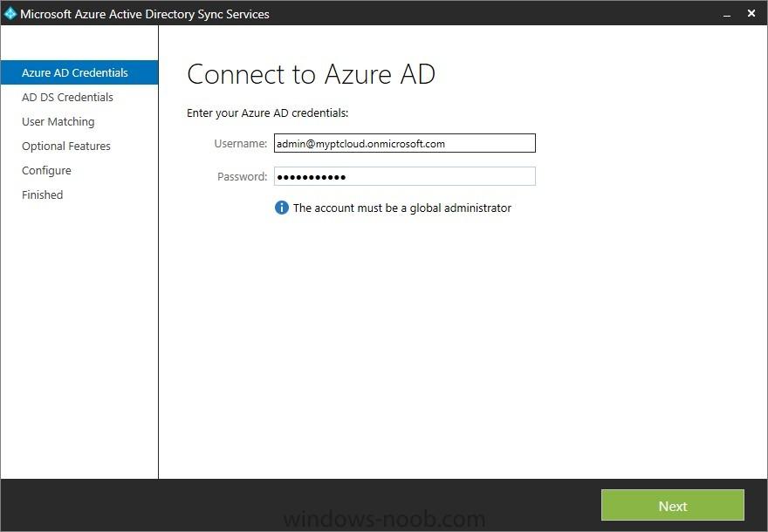Screen dimensions: 768x532
Task: Open the Optional Features step
Action: pos(66,146)
